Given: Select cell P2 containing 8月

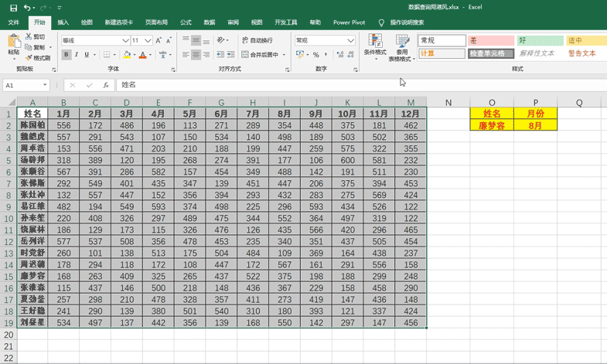Looking at the screenshot, I should 535,125.
